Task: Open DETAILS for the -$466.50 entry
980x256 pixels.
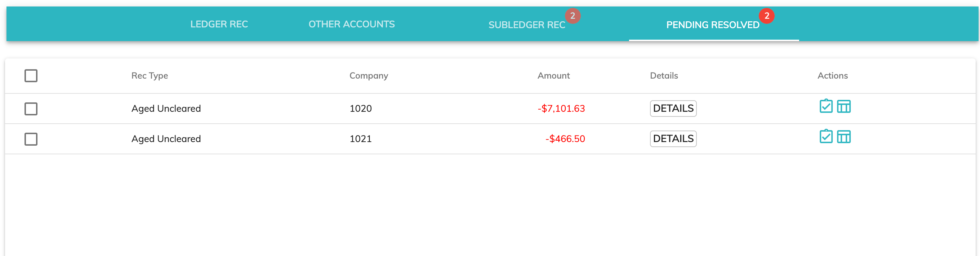Action: [673, 139]
